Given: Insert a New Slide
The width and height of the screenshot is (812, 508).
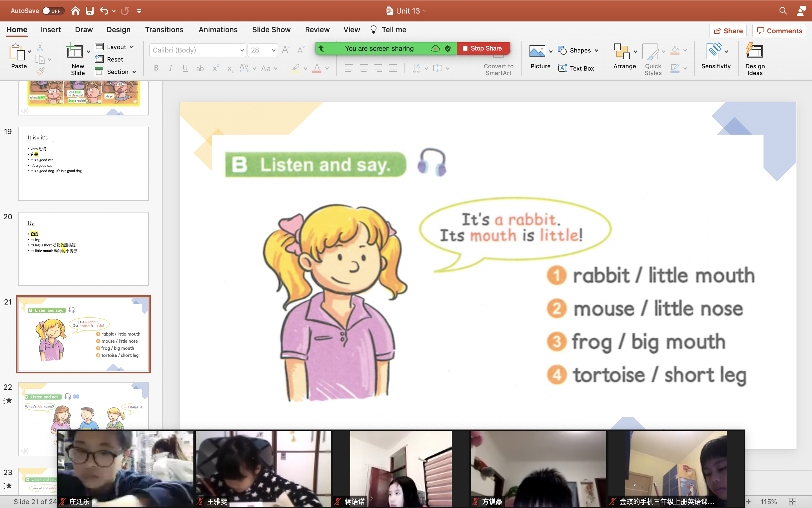Looking at the screenshot, I should click(x=78, y=60).
